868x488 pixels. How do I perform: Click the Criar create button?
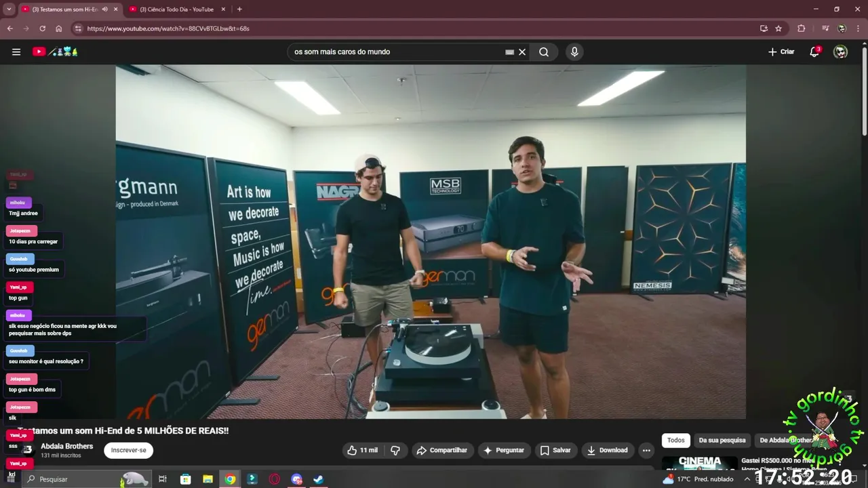coord(781,52)
